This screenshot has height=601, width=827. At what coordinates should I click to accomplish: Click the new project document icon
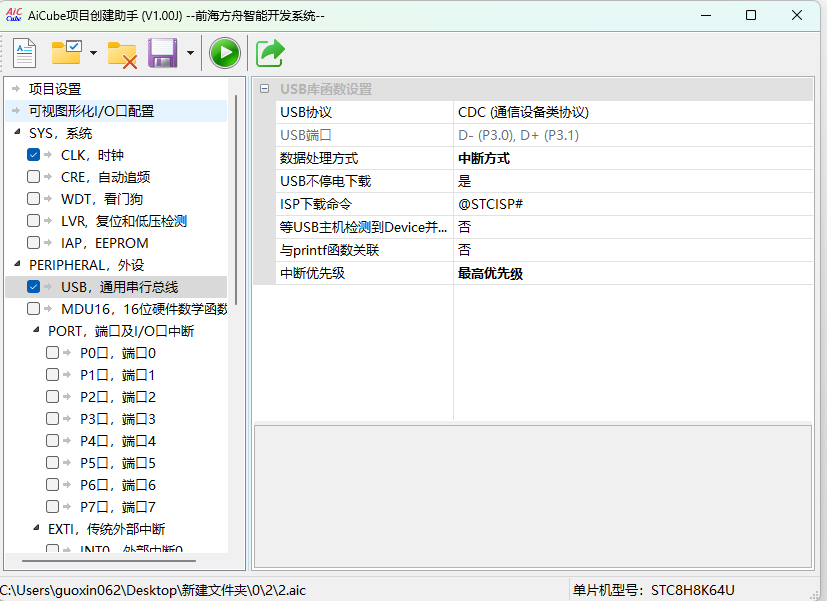click(x=24, y=52)
